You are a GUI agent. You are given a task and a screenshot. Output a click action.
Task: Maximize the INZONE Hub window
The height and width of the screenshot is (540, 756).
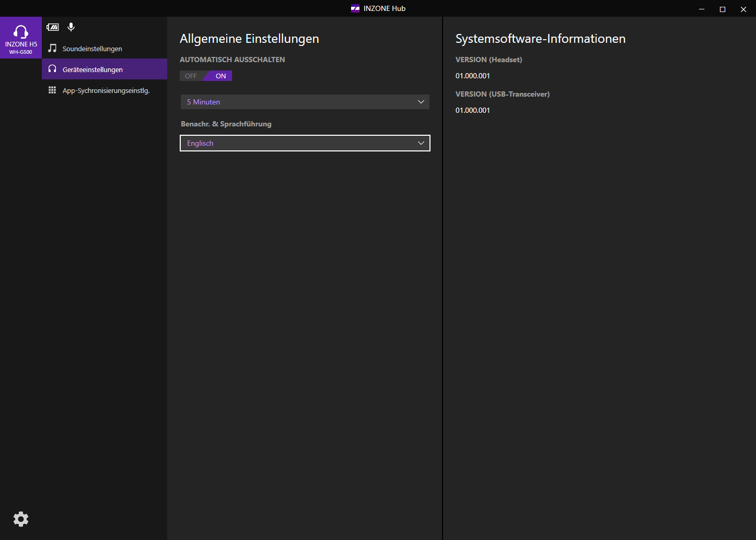[723, 9]
